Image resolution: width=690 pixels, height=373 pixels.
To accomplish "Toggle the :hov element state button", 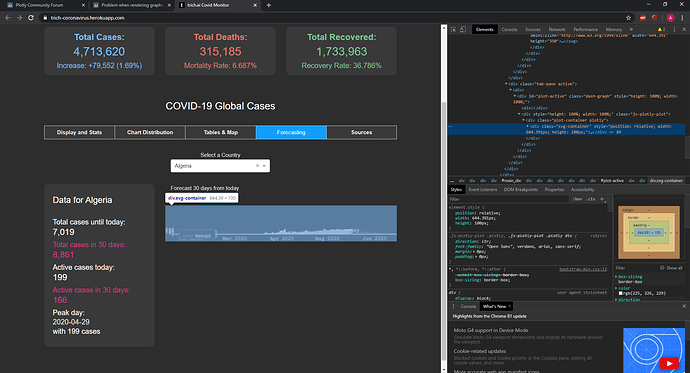I will [x=577, y=199].
